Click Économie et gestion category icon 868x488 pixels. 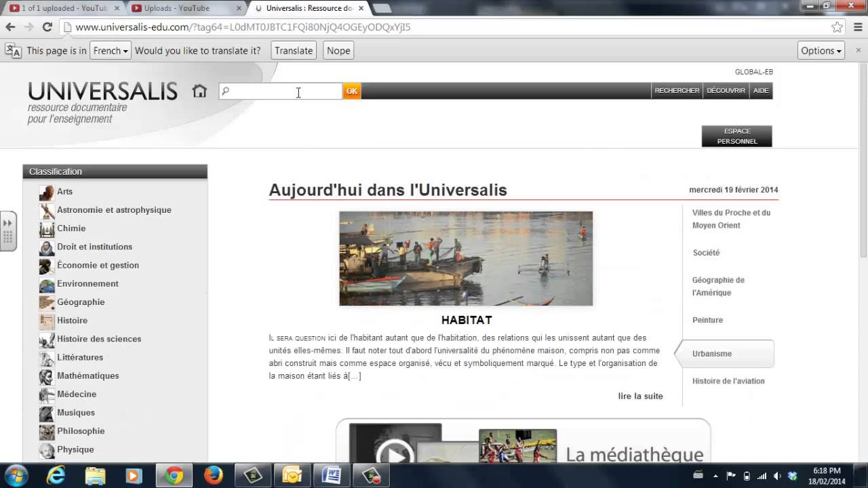tap(47, 266)
